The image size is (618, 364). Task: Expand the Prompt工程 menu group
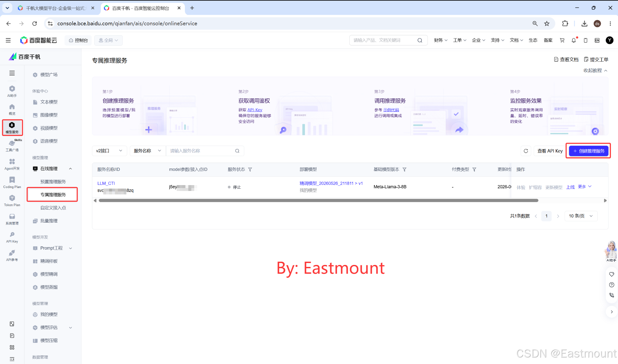(x=70, y=248)
